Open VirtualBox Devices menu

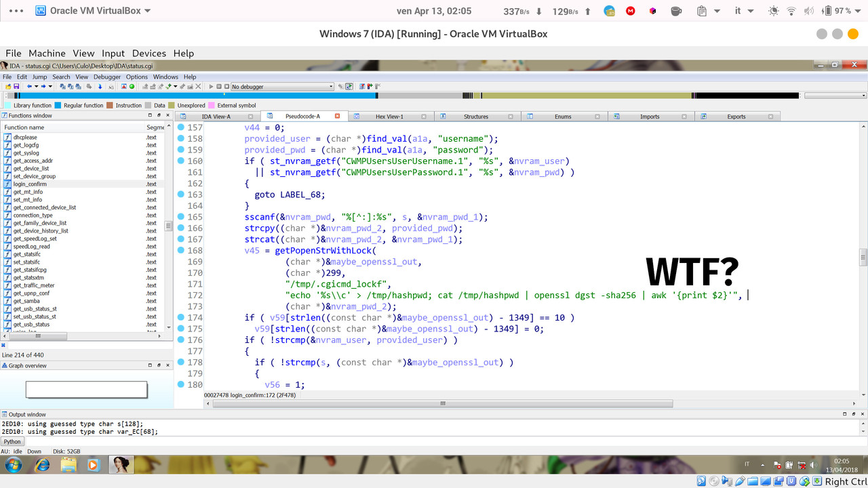[149, 53]
